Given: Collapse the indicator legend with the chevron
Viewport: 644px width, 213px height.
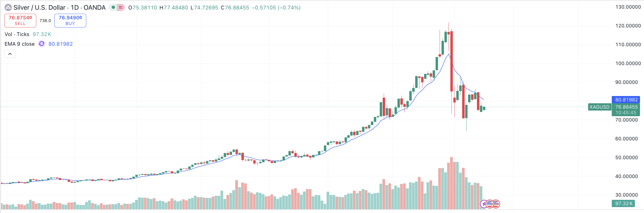Looking at the screenshot, I should tap(10, 54).
